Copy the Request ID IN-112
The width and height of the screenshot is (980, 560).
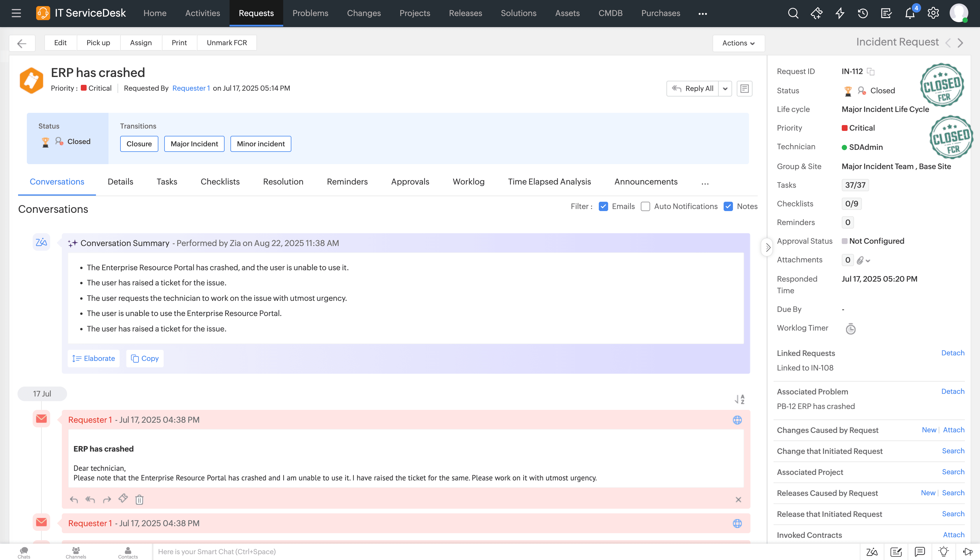click(x=871, y=71)
